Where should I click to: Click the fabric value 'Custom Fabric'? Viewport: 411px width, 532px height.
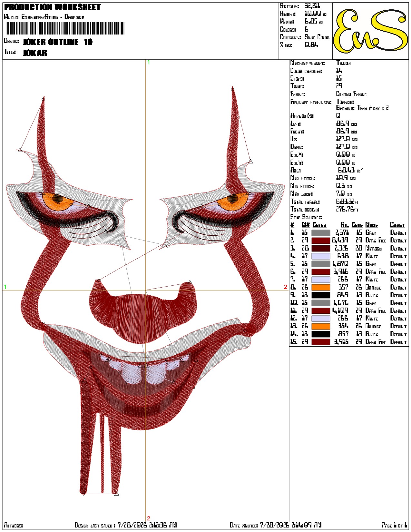(351, 94)
